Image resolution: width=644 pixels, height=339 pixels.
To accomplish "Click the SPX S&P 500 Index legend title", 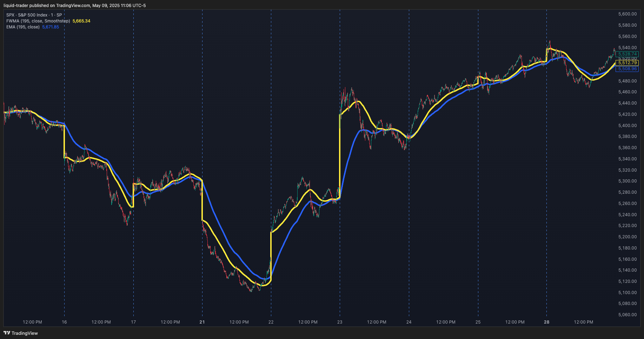I will pyautogui.click(x=34, y=15).
